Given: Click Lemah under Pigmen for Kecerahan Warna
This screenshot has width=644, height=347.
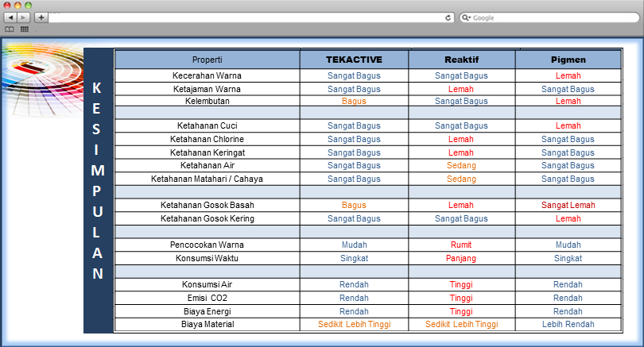Looking at the screenshot, I should pos(568,75).
